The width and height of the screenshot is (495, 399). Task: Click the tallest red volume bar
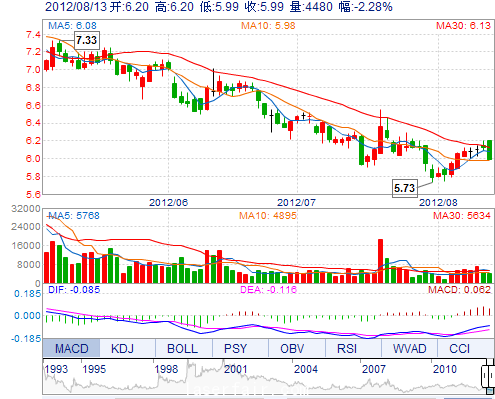pyautogui.click(x=380, y=261)
